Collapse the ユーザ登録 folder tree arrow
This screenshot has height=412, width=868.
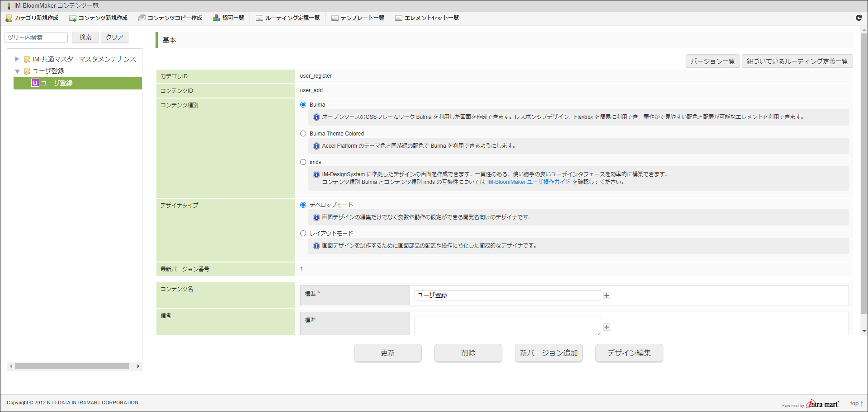coord(17,71)
